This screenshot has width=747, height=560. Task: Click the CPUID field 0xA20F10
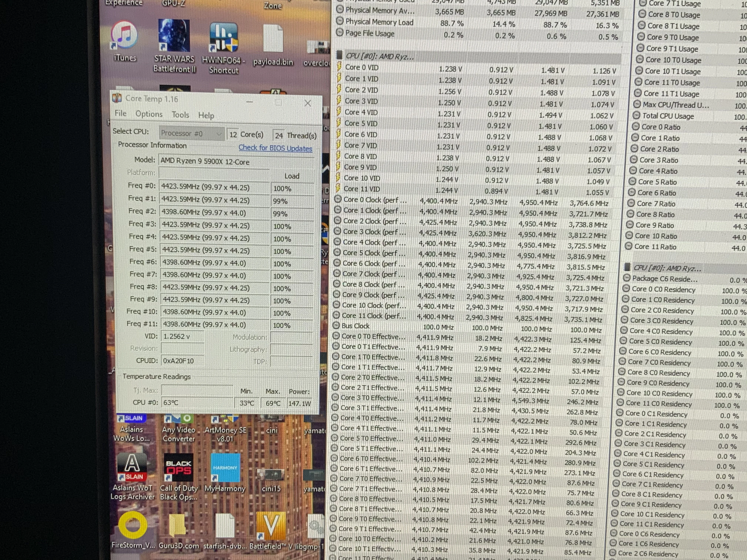pyautogui.click(x=183, y=361)
